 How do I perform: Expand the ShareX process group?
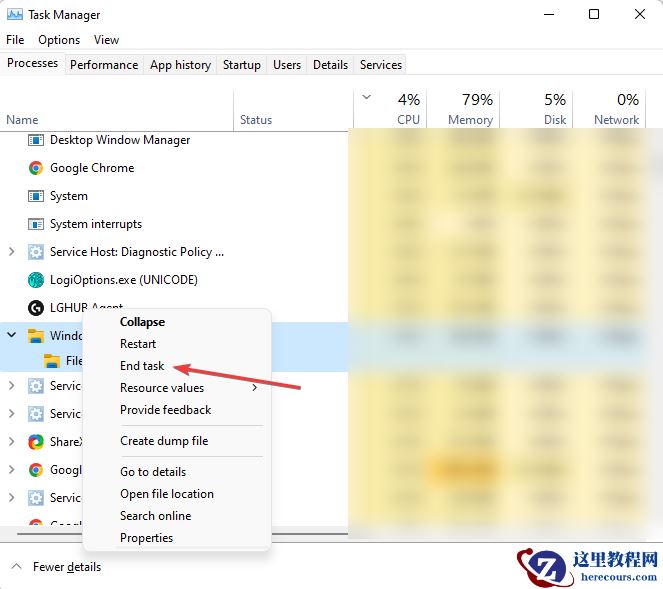click(x=12, y=442)
